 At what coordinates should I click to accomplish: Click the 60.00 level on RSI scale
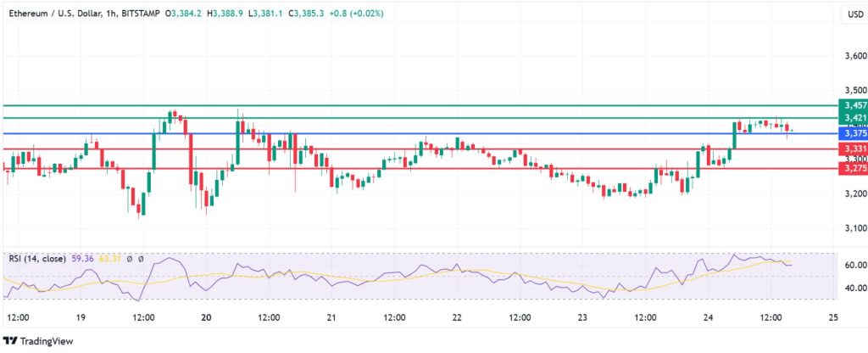[x=852, y=265]
